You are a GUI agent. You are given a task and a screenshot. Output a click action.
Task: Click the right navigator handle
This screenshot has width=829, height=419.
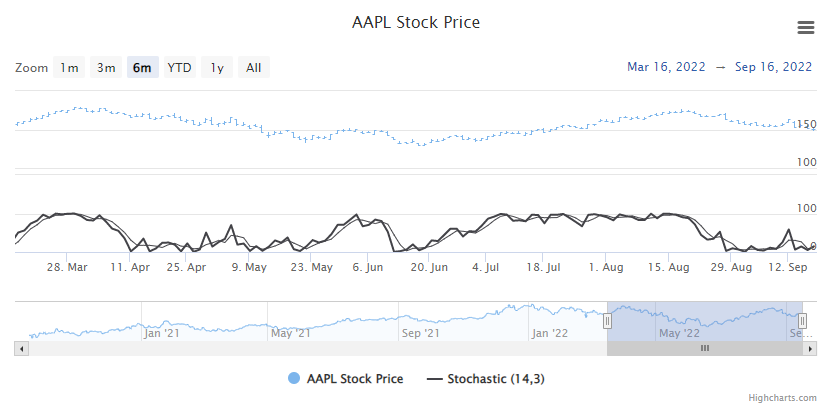802,321
